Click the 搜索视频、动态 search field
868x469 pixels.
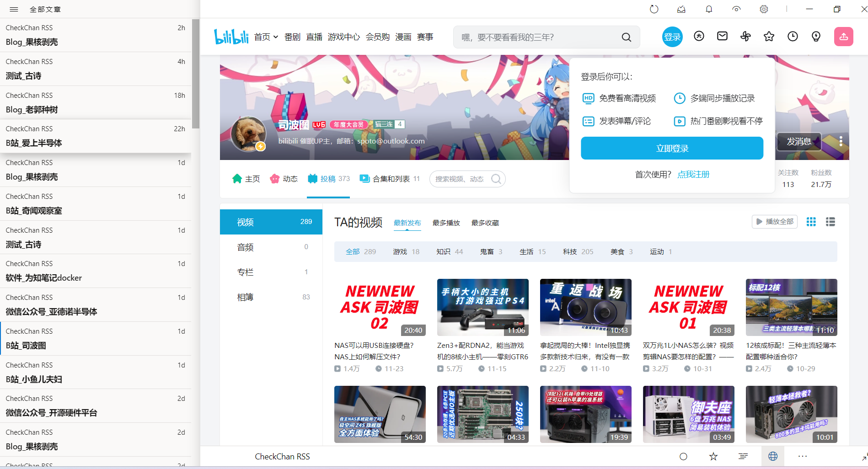pyautogui.click(x=467, y=179)
